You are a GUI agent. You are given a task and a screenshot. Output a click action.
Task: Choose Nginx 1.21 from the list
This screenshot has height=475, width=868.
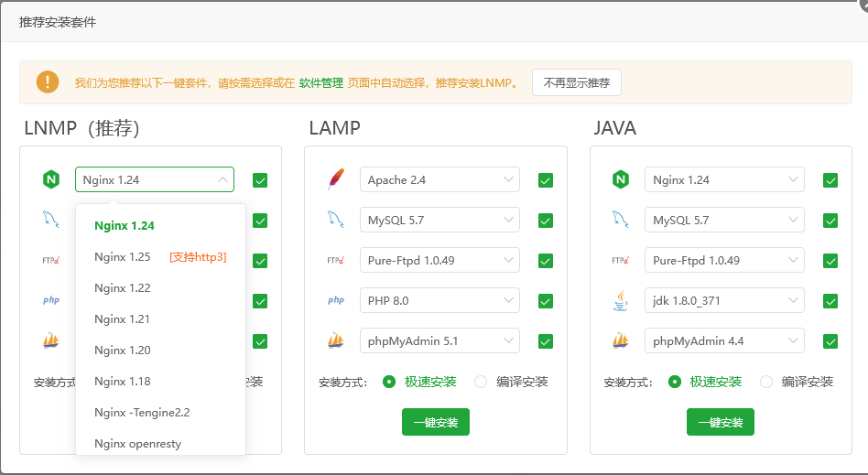coord(160,318)
